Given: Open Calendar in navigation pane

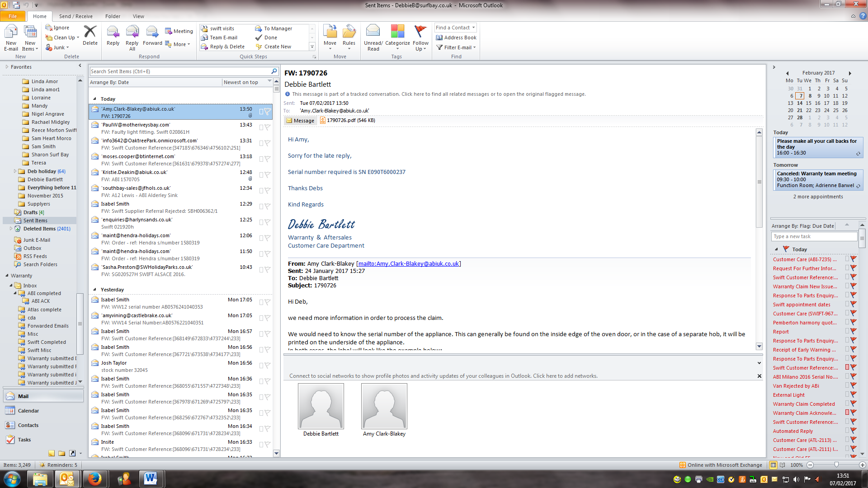Looking at the screenshot, I should coord(28,411).
